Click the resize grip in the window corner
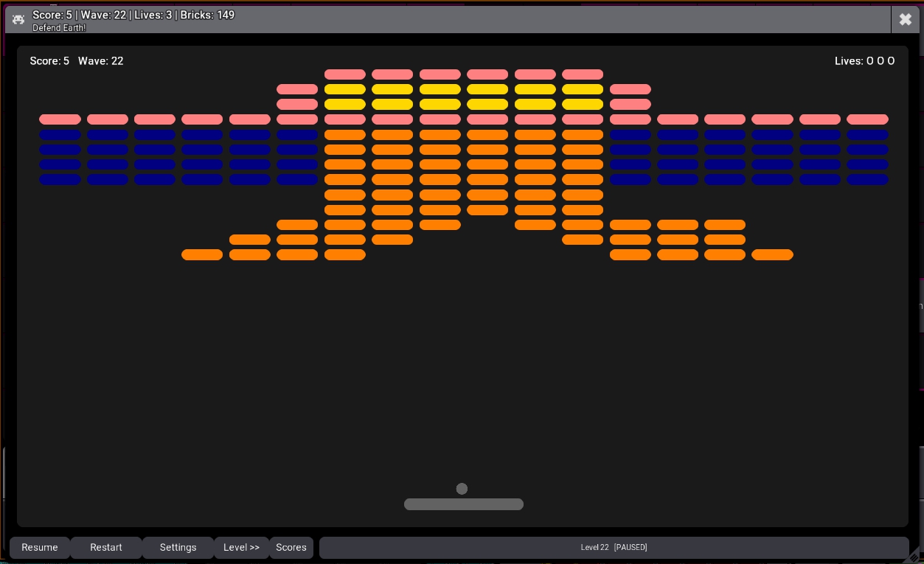Screen dimensions: 924x564 [914, 557]
